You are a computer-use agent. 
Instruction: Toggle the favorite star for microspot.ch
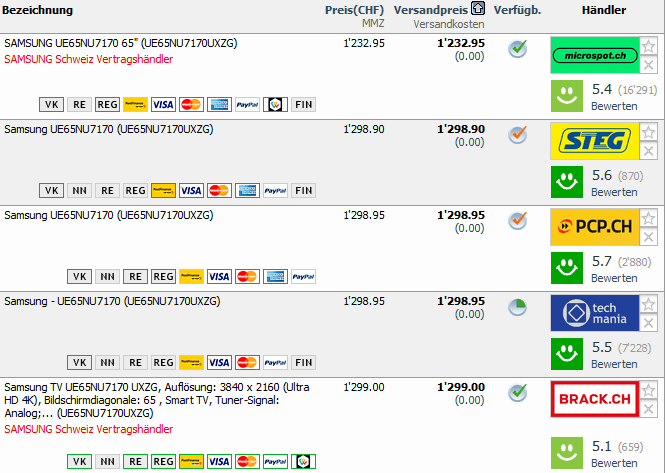click(x=647, y=46)
